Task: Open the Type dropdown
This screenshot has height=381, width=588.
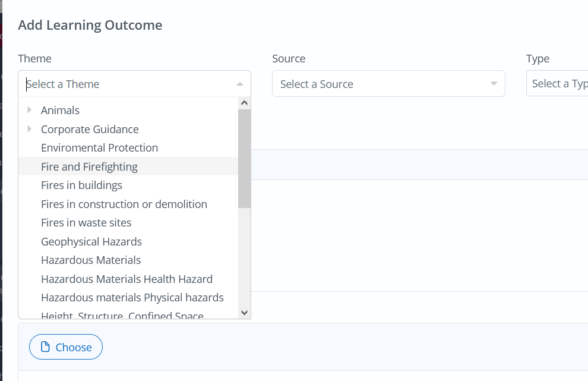Action: point(557,84)
